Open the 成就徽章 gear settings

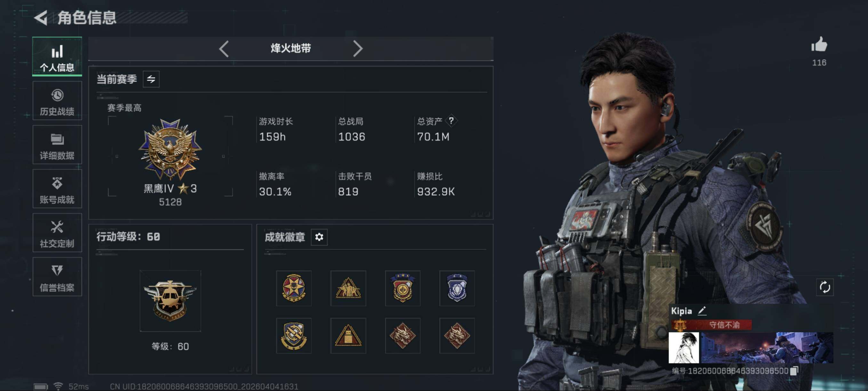coord(319,237)
